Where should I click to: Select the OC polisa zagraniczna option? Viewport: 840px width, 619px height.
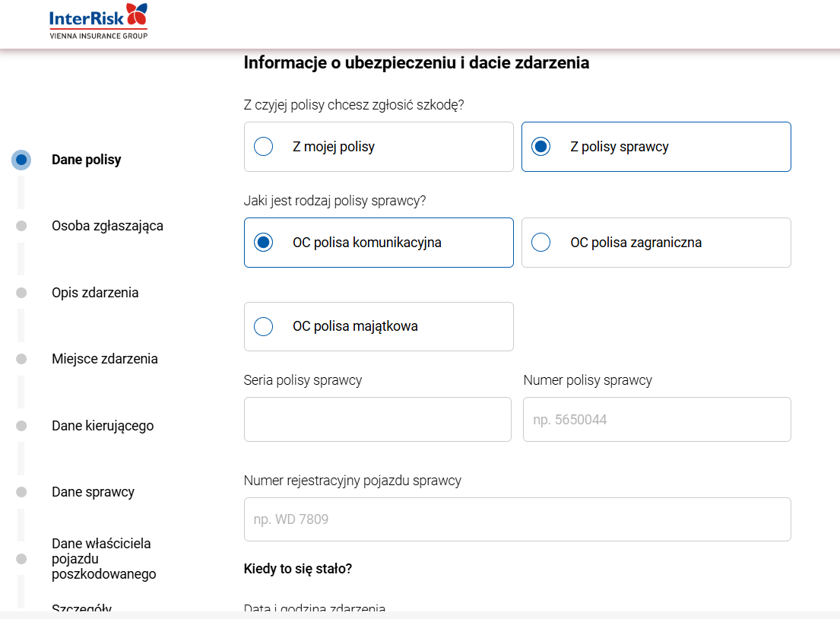[655, 242]
